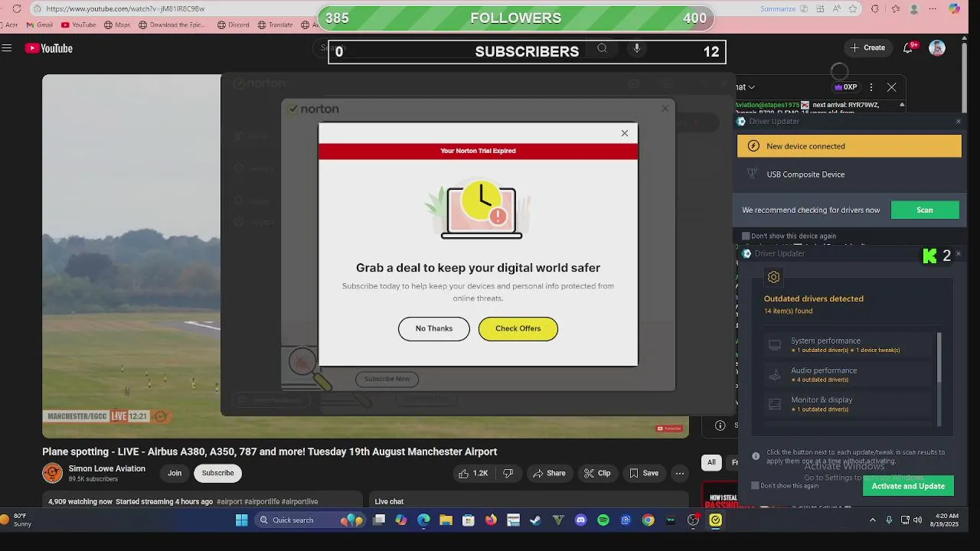Open Norton icon on the taskbar
Viewport: 980px width, 551px height.
point(715,520)
